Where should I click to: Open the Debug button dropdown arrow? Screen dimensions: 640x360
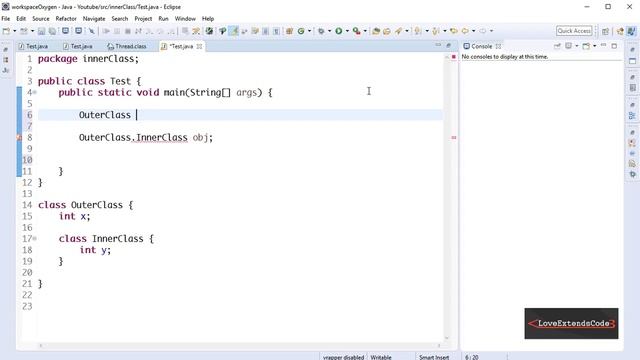pyautogui.click(x=329, y=31)
